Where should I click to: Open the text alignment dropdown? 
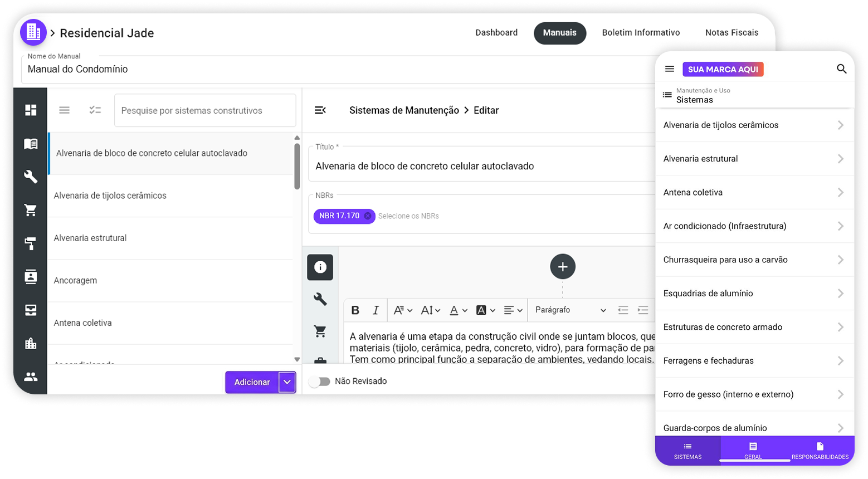(513, 310)
